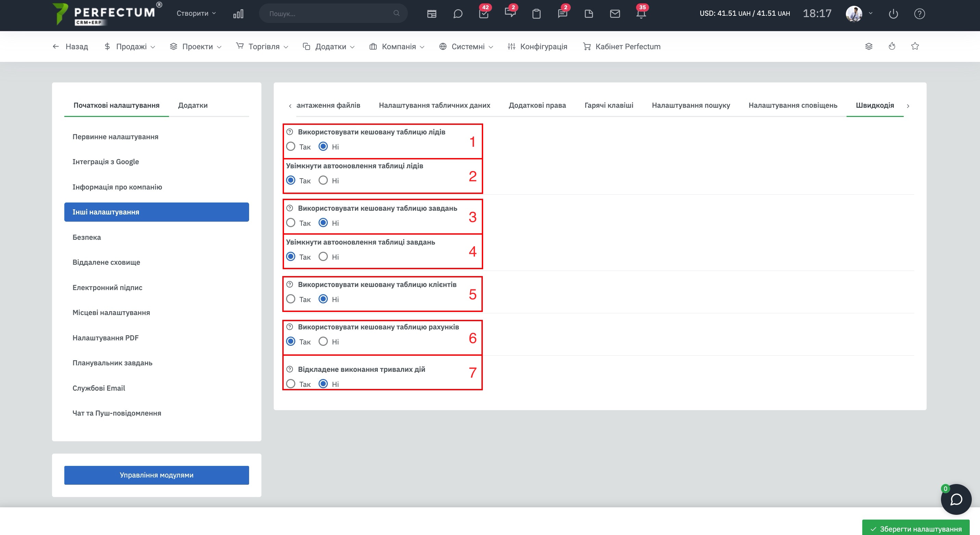Open the document file icon in top bar
The width and height of the screenshot is (980, 535).
pyautogui.click(x=589, y=14)
